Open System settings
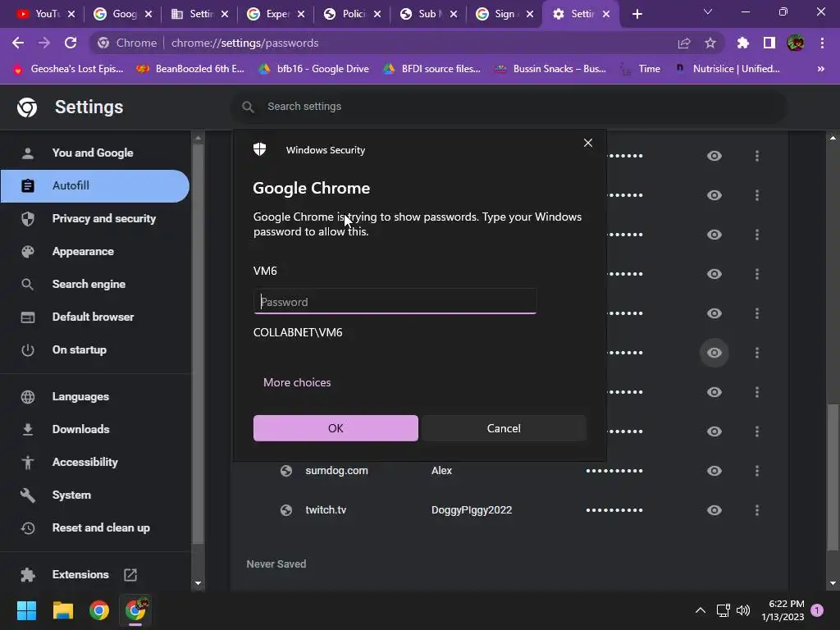840x630 pixels. click(95, 495)
